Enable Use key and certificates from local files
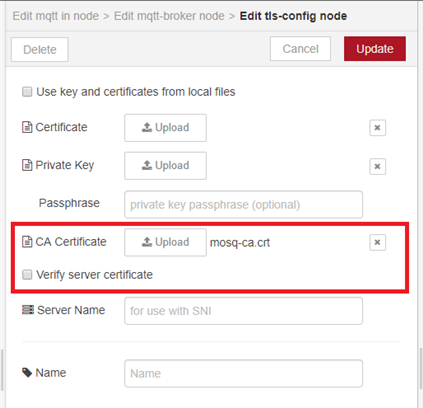Viewport: 423px width, 408px height. click(x=27, y=92)
